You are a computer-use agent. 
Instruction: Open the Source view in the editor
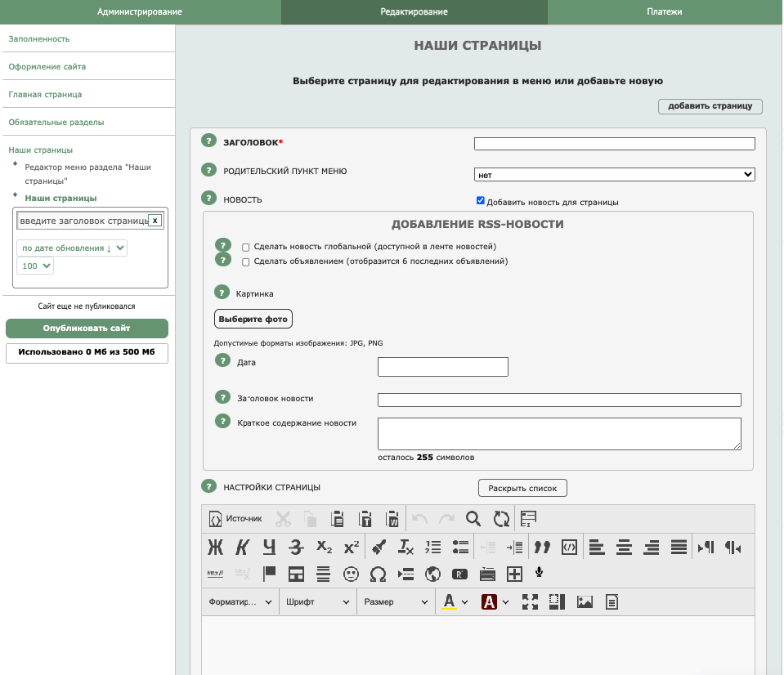235,519
